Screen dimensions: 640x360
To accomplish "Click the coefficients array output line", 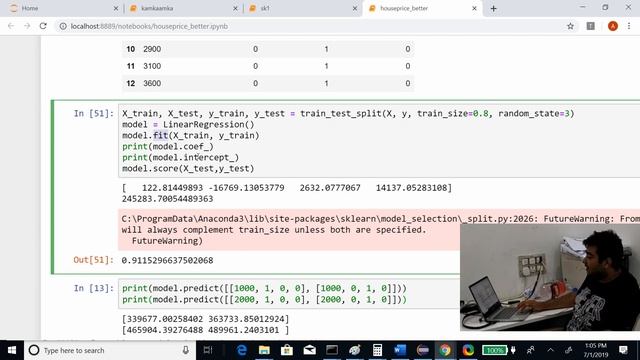I will [x=287, y=188].
